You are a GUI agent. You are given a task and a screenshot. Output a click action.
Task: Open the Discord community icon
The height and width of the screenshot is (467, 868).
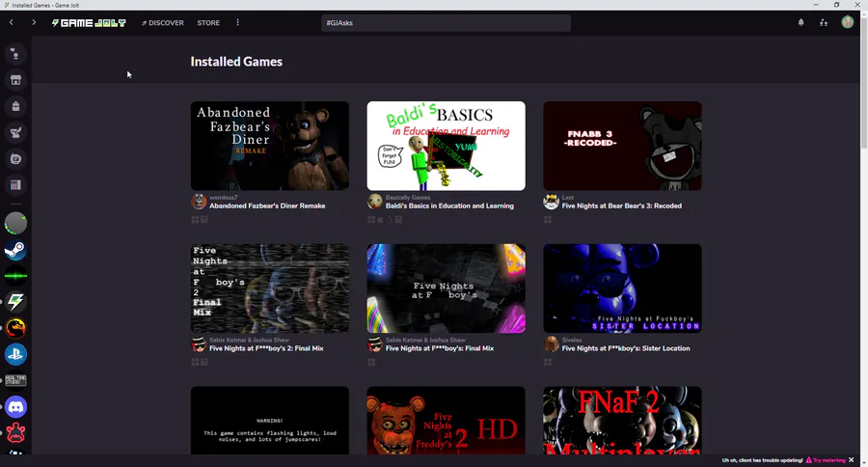(x=15, y=407)
